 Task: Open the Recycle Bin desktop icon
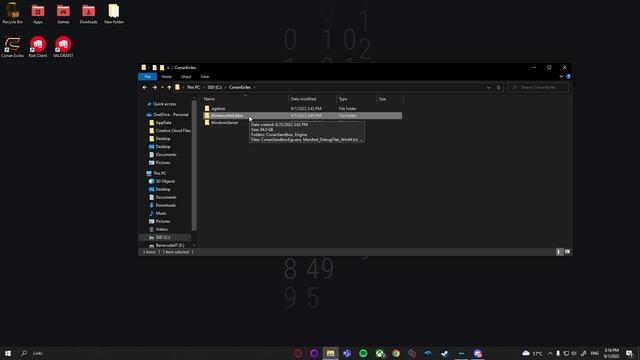(x=12, y=13)
